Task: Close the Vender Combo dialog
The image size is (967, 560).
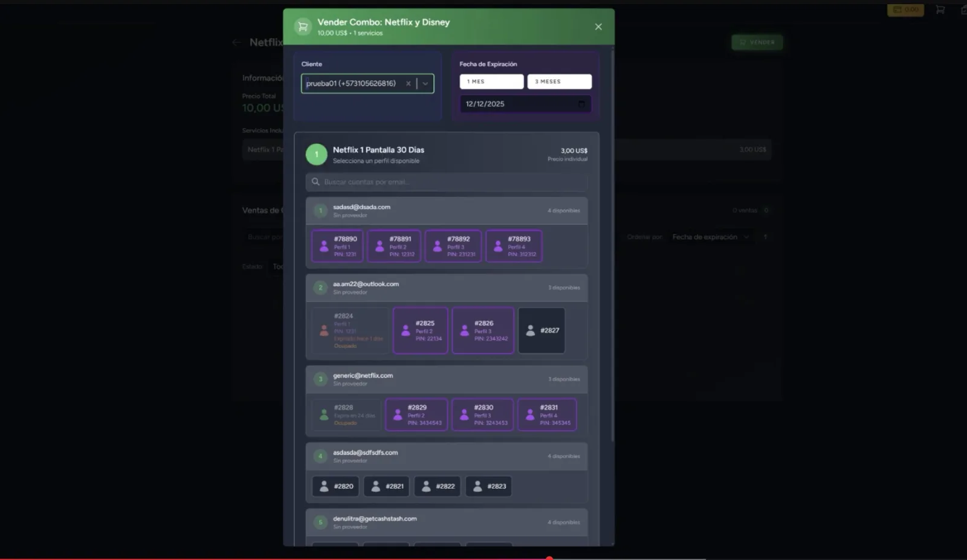Action: click(598, 27)
